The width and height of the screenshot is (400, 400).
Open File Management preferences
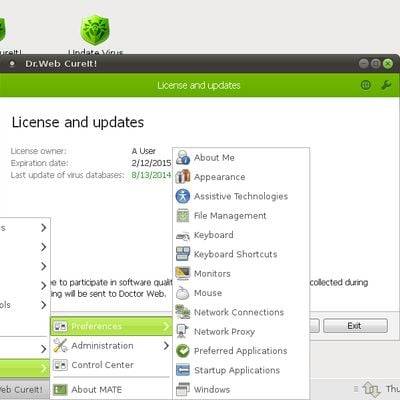(241, 215)
